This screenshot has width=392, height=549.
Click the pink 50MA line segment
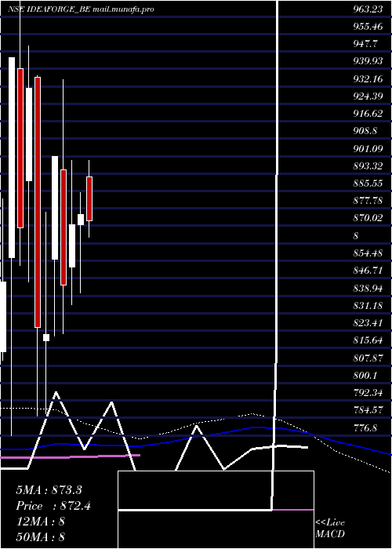(x=70, y=456)
